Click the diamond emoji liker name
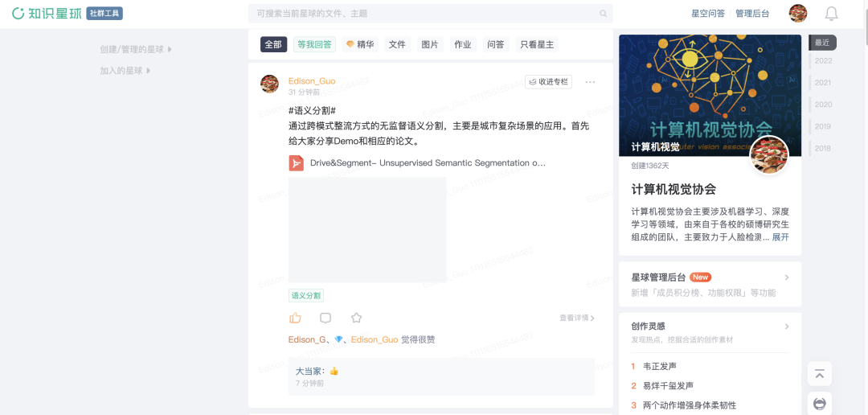This screenshot has height=415, width=868. pos(339,339)
